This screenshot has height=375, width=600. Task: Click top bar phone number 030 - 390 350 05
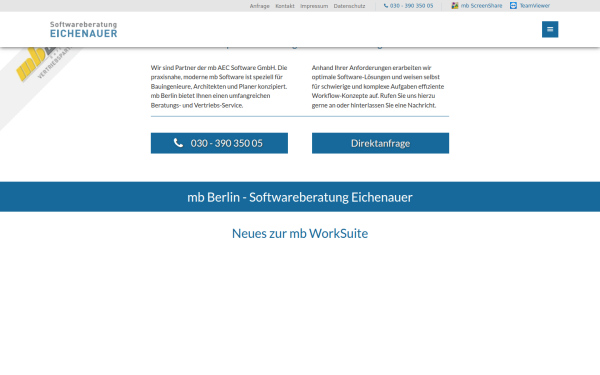point(411,6)
